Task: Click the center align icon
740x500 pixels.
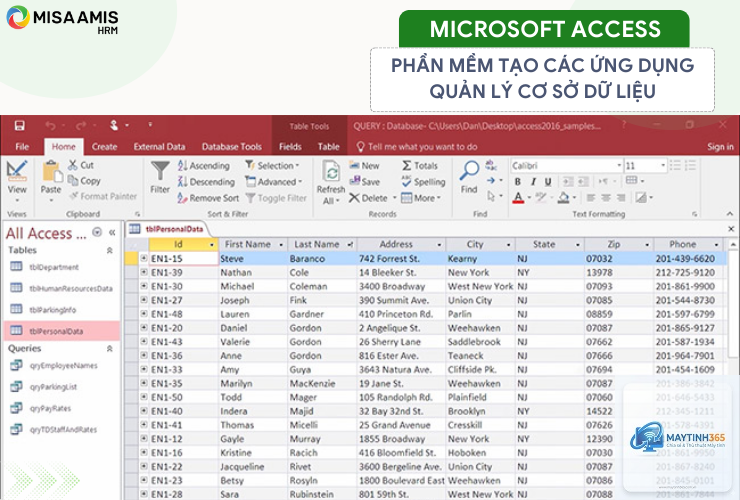Action: pos(606,198)
